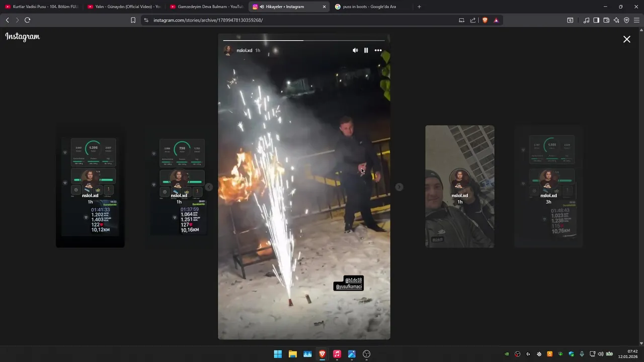644x362 pixels.
Task: Open the browser hamburger menu
Action: pos(636,20)
